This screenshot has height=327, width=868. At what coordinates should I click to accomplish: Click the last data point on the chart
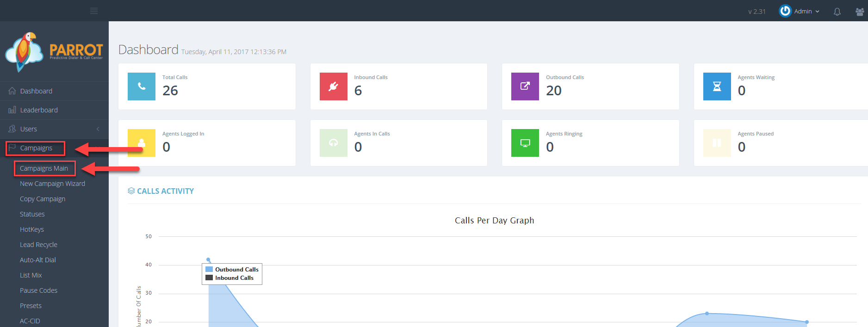click(x=807, y=322)
